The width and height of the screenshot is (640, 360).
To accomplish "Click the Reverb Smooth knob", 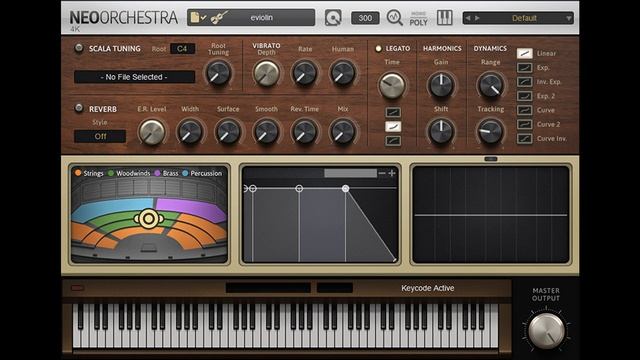I will pyautogui.click(x=267, y=132).
